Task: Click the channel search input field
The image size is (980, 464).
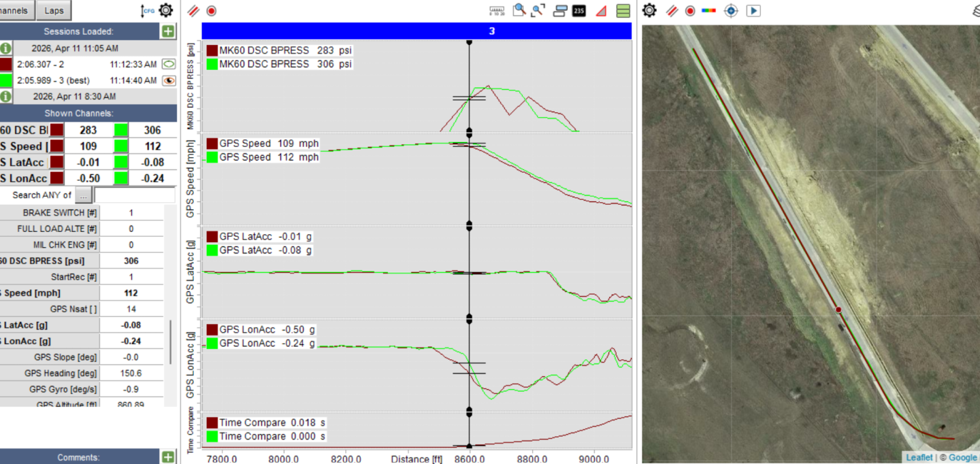Action: [x=134, y=195]
